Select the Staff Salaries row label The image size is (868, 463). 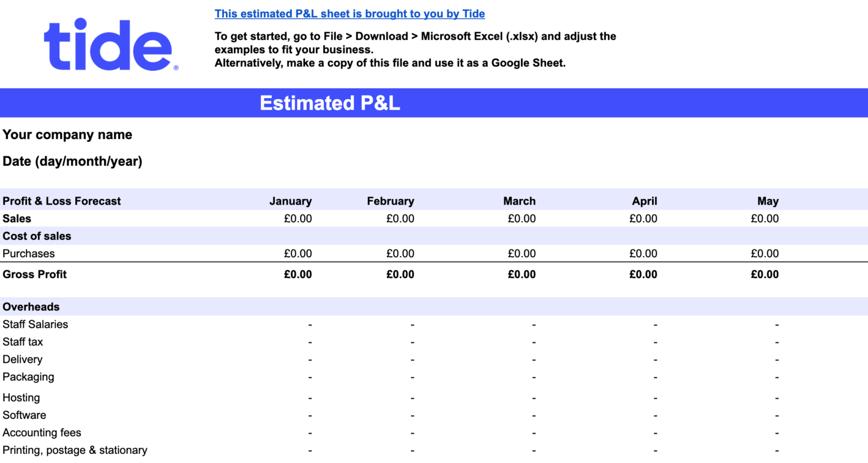[x=35, y=324]
